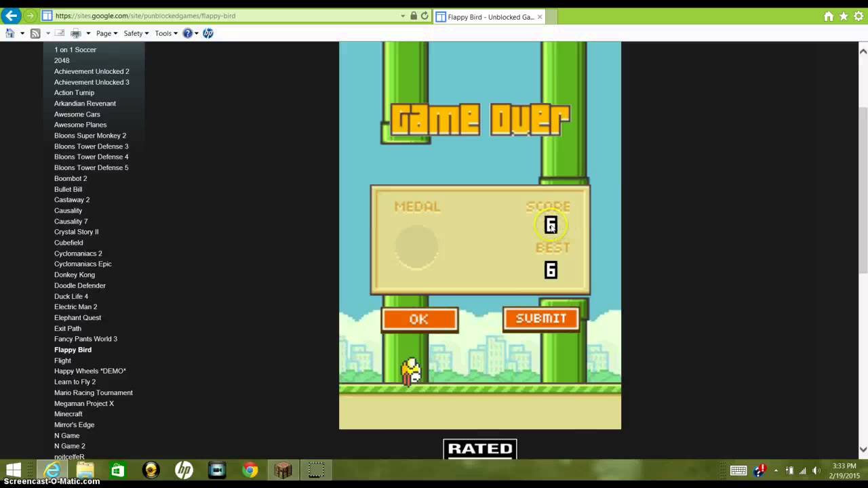868x488 pixels.
Task: Open the Windows Store taskbar icon
Action: (x=118, y=470)
